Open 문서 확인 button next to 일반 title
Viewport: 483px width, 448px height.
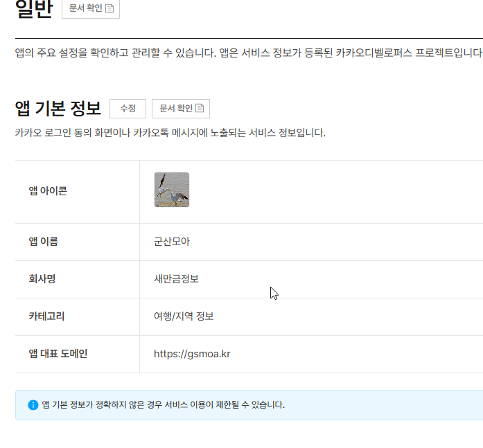(x=90, y=9)
